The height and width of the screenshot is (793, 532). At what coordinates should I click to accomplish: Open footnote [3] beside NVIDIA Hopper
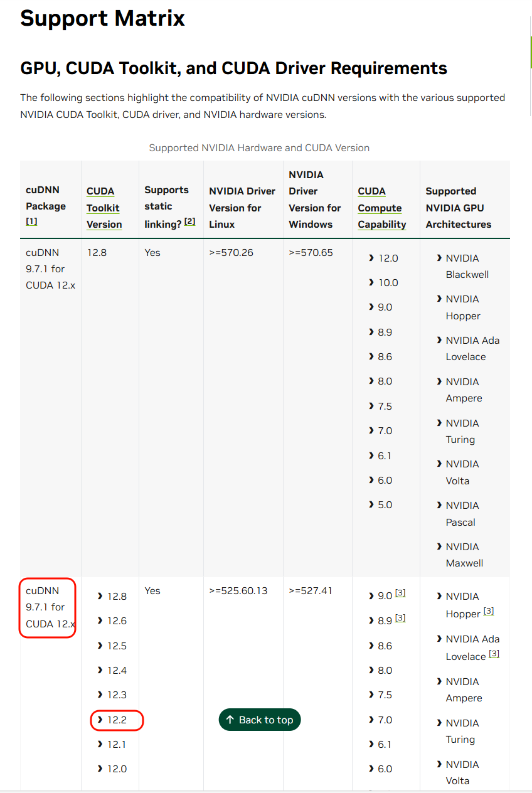point(489,611)
